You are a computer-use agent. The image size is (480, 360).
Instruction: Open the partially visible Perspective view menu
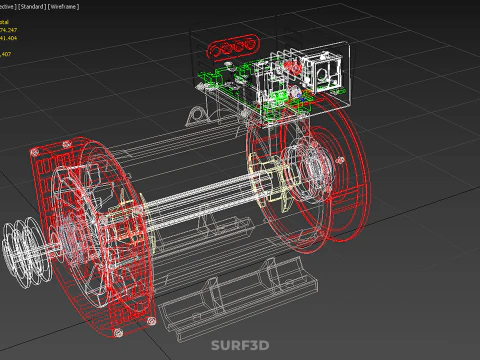pos(8,7)
